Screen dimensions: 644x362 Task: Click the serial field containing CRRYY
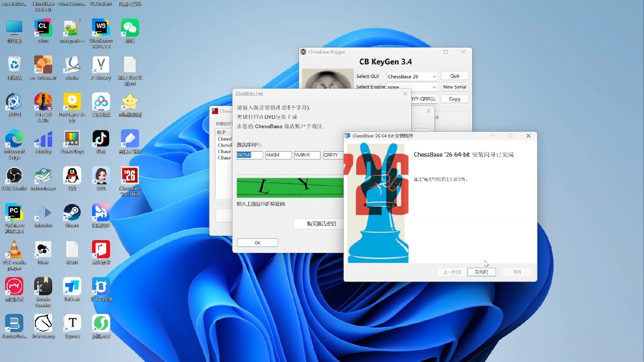pyautogui.click(x=333, y=155)
